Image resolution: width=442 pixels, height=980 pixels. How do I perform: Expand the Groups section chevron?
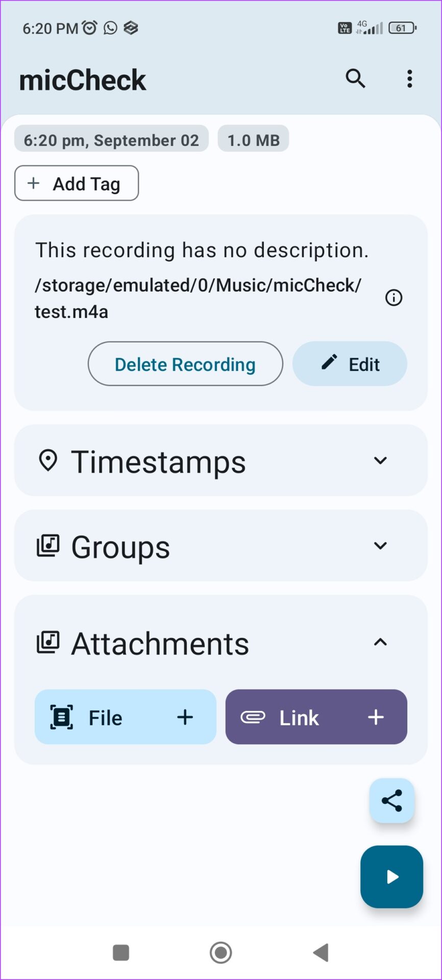tap(380, 546)
